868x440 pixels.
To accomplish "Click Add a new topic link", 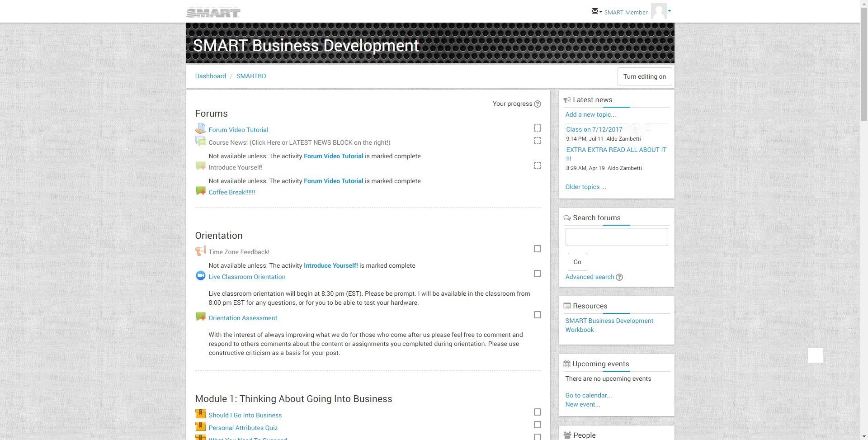I will (590, 114).
